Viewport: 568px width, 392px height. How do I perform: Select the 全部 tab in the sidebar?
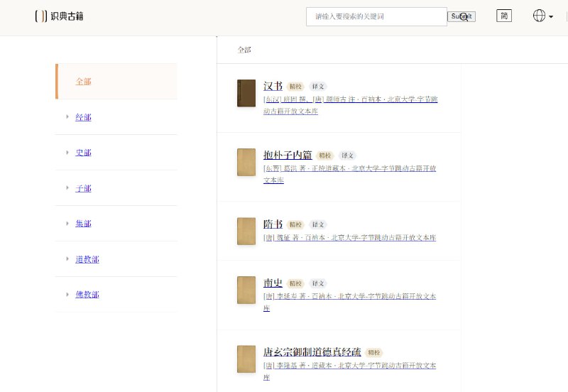tap(84, 82)
